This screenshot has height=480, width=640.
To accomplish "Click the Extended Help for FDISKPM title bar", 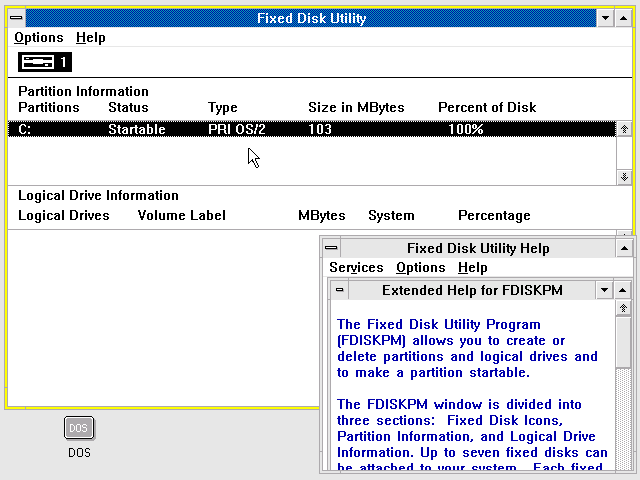I will click(472, 290).
